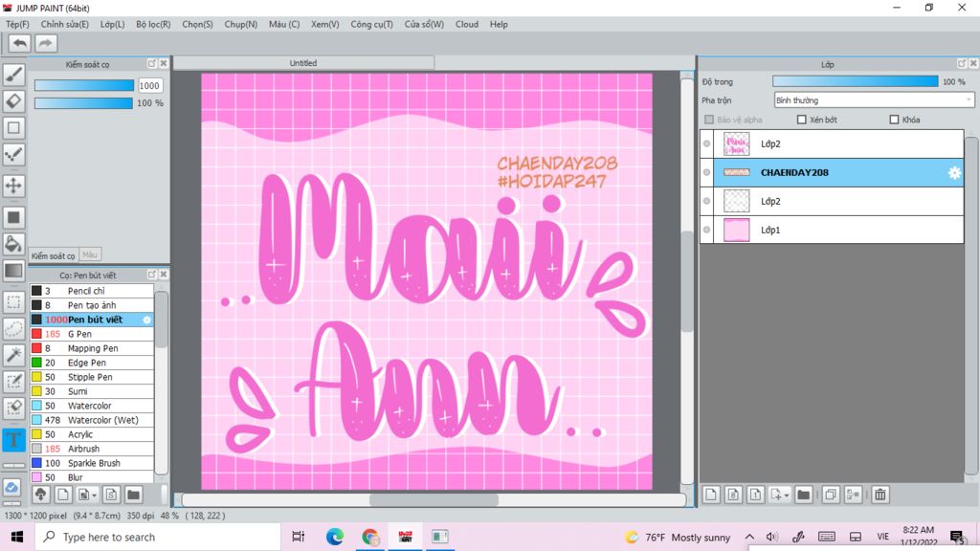Add a new 8-bit layer
This screenshot has width=980, height=551.
click(x=733, y=495)
